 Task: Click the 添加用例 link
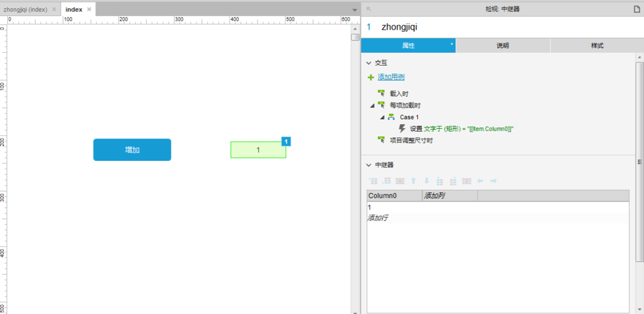pos(392,77)
